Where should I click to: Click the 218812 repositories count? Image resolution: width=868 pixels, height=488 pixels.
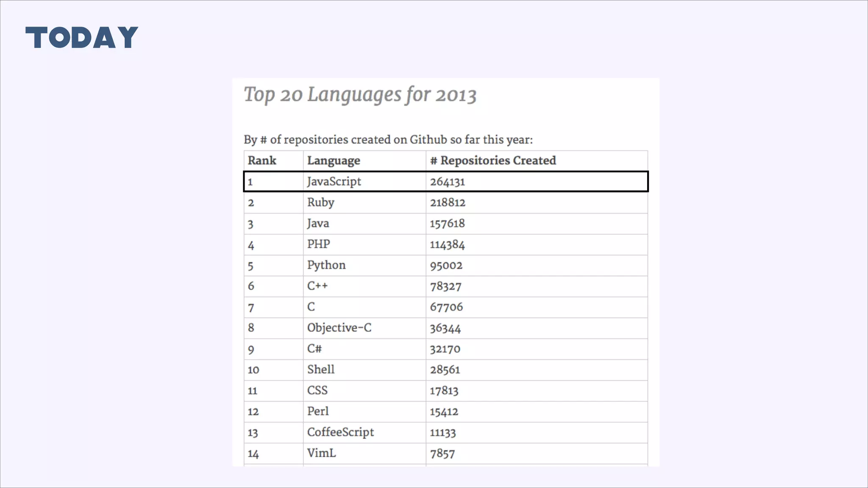point(448,202)
